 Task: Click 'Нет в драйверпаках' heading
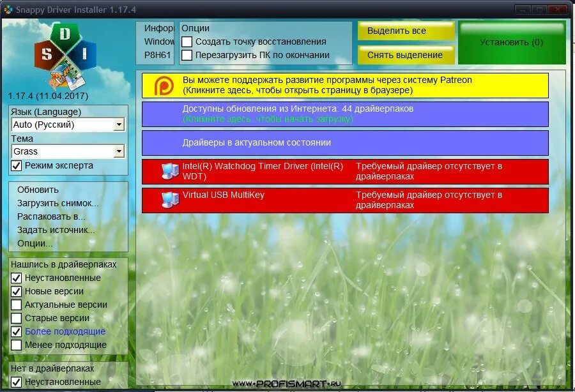pyautogui.click(x=52, y=368)
